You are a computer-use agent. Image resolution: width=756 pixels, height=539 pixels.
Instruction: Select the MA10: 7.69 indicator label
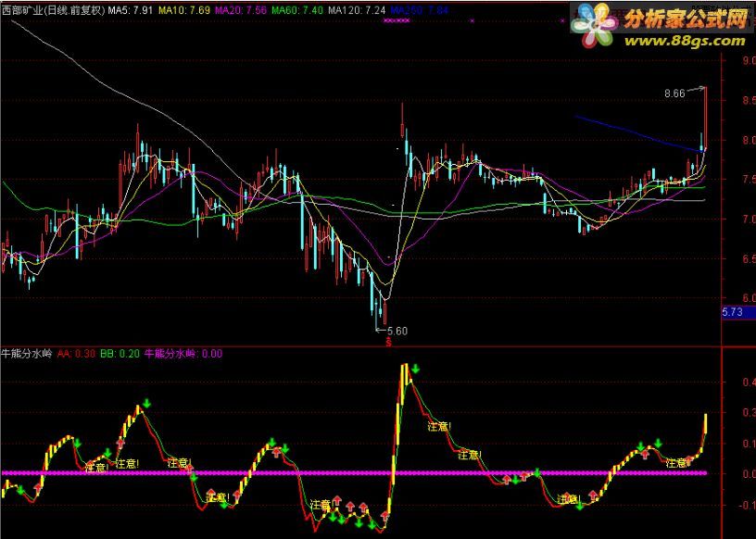(x=184, y=10)
